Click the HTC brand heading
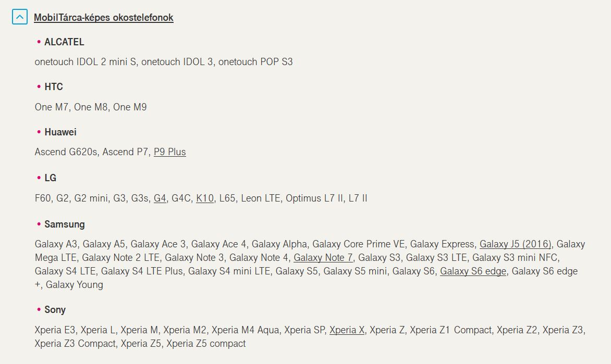611x364 pixels. pyautogui.click(x=54, y=86)
